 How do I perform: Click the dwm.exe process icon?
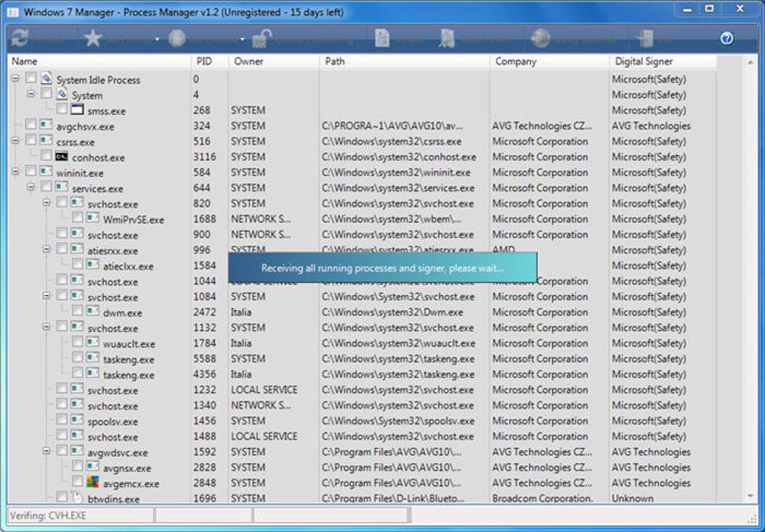click(93, 311)
